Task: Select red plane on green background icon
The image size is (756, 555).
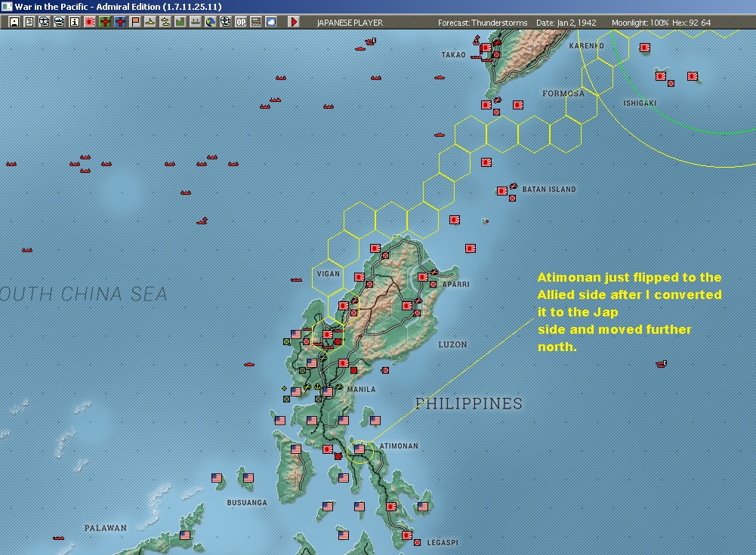Action: coord(105,22)
